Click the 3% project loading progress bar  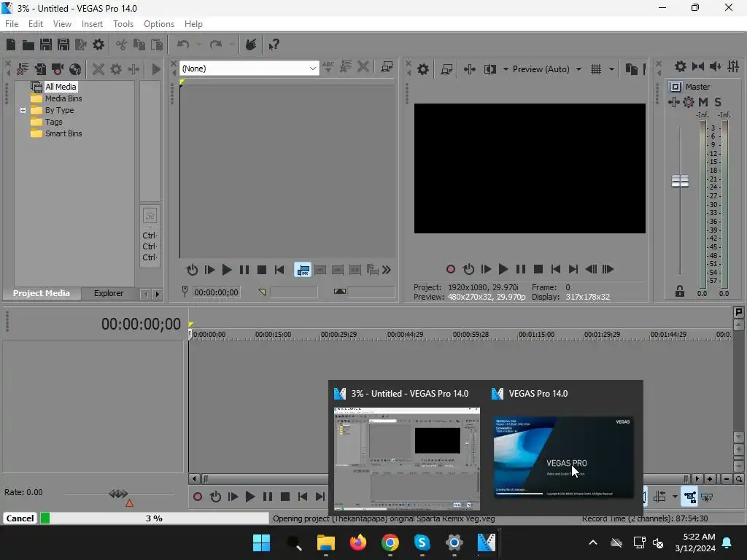tap(155, 518)
